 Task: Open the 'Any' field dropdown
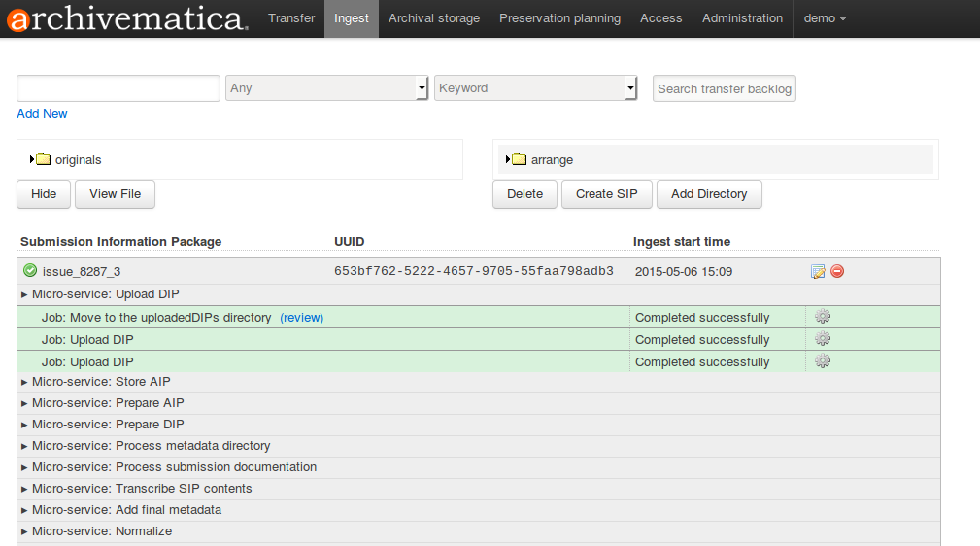(x=326, y=88)
